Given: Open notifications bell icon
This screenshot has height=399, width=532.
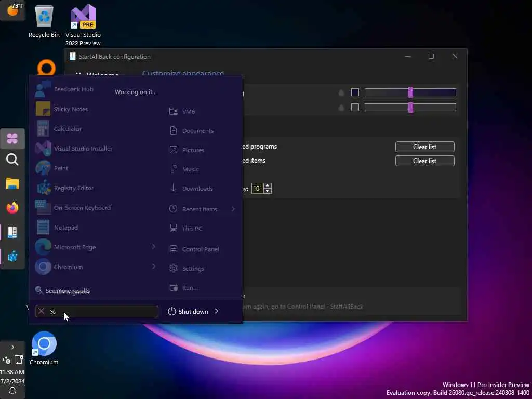Looking at the screenshot, I should click(x=12, y=391).
